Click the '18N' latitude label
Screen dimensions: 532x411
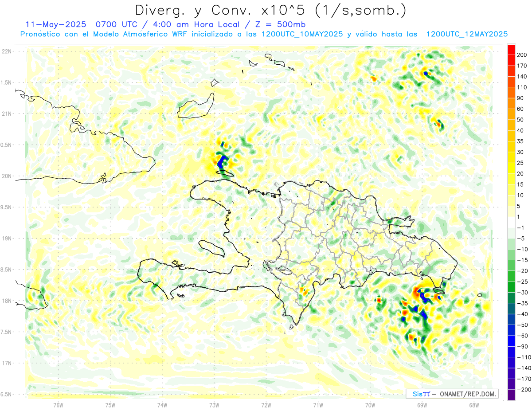click(7, 301)
